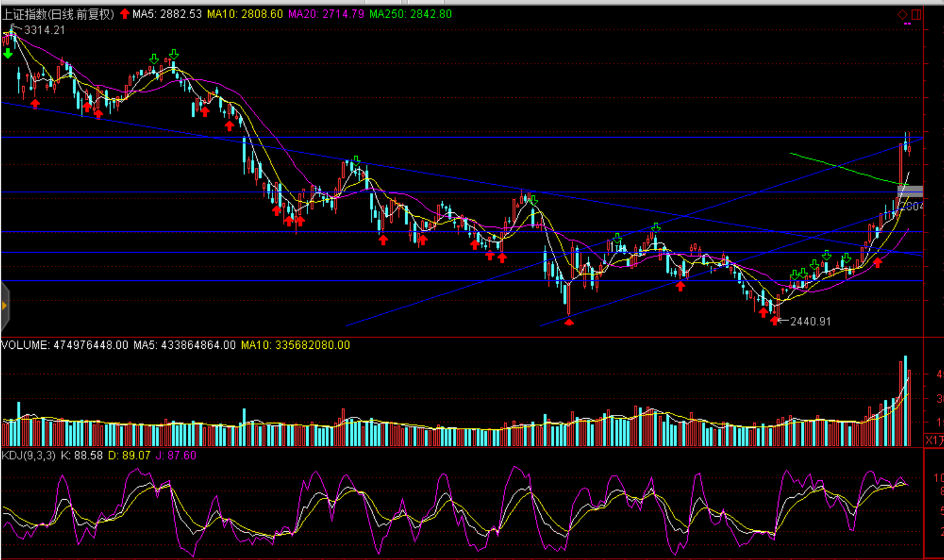944x560 pixels.
Task: Click the solid green down arrow near 3314.21 peak
Action: pyautogui.click(x=8, y=55)
